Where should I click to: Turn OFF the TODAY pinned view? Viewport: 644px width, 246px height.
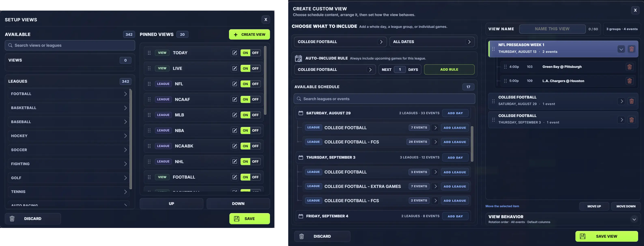255,53
